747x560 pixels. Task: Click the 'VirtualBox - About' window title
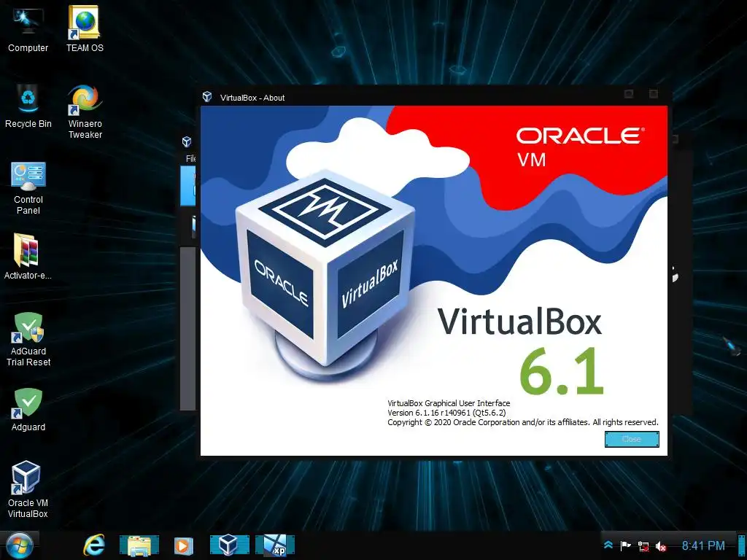pos(252,98)
